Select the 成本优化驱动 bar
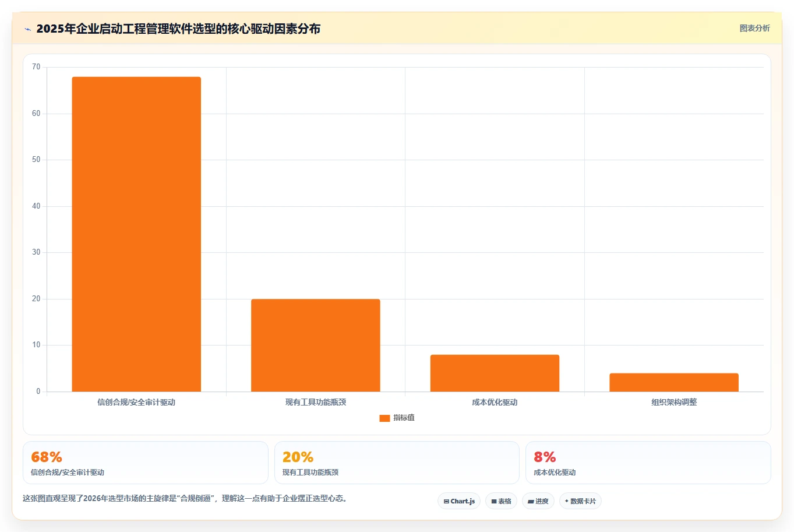Viewport: 794px width, 532px height. 495,373
